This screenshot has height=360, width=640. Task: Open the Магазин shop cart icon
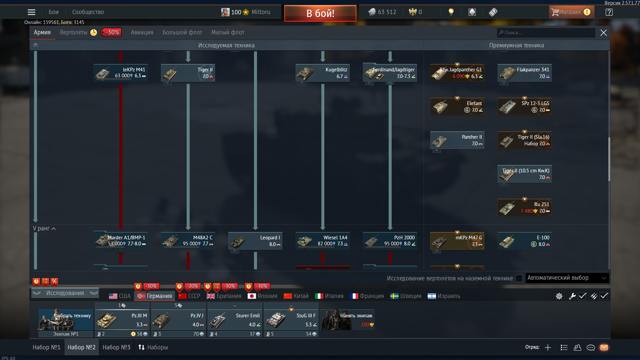click(554, 12)
